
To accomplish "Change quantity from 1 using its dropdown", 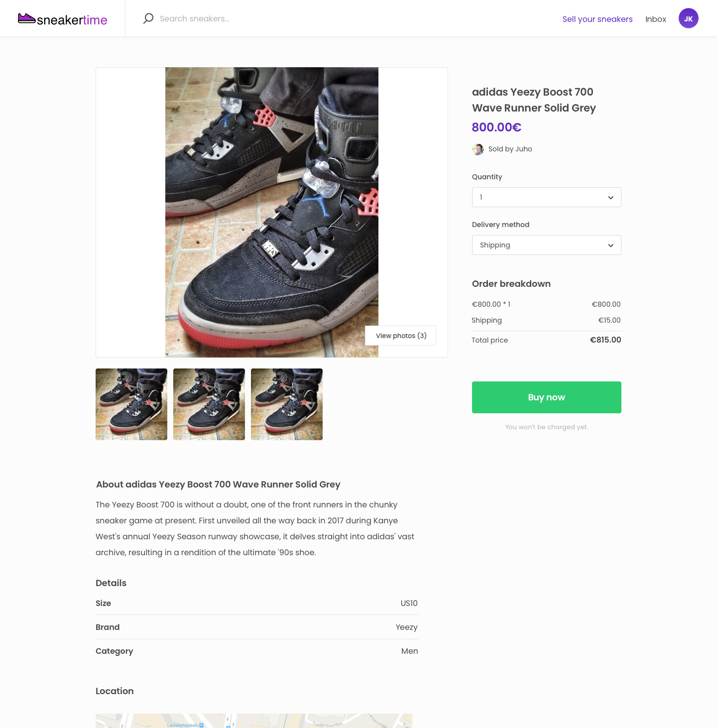I will coord(546,197).
